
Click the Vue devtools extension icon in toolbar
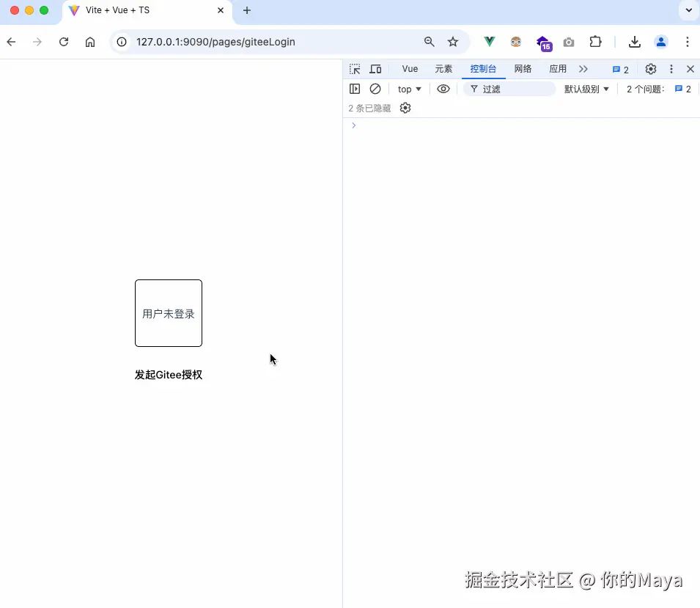[x=488, y=42]
